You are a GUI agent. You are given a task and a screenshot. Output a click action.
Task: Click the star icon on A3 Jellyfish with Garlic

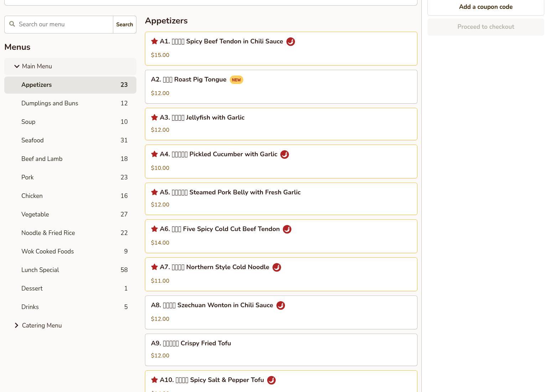click(154, 117)
